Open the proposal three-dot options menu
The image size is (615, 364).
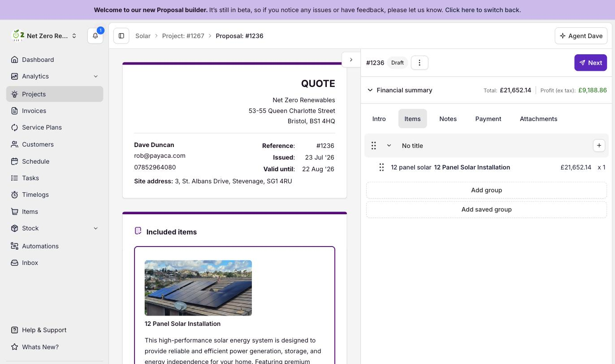(x=420, y=63)
